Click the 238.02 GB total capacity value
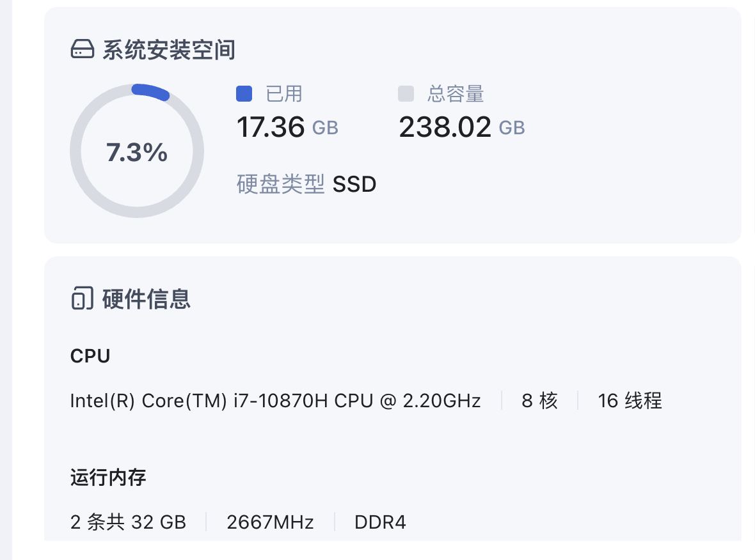The image size is (755, 560). click(x=461, y=127)
